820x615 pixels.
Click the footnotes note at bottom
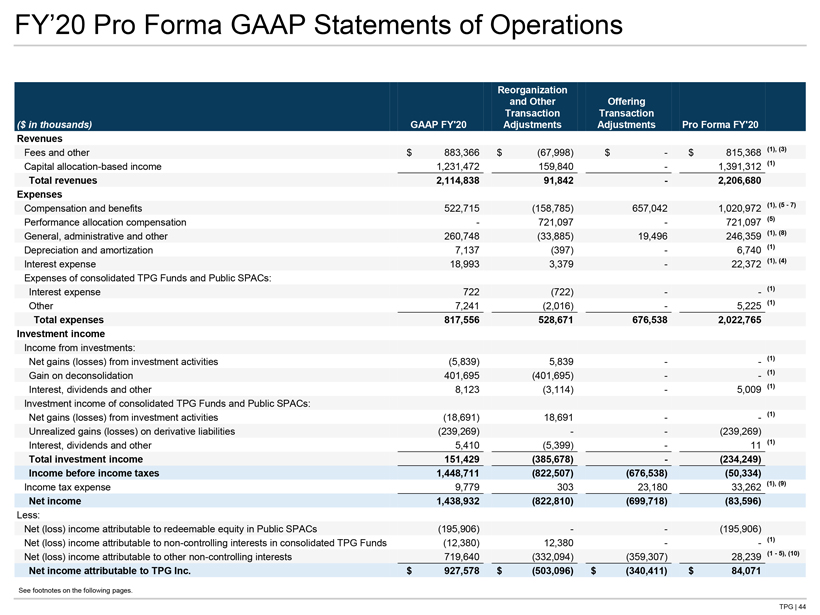(x=75, y=591)
